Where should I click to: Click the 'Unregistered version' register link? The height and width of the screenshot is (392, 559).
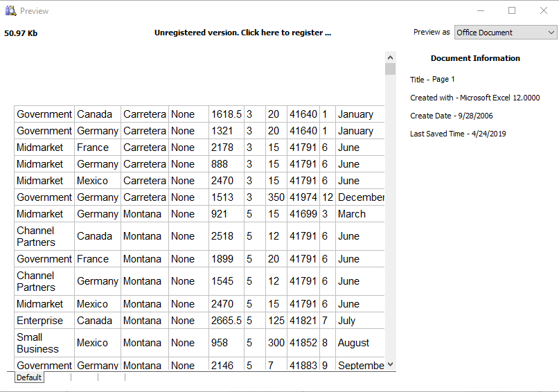(x=242, y=33)
